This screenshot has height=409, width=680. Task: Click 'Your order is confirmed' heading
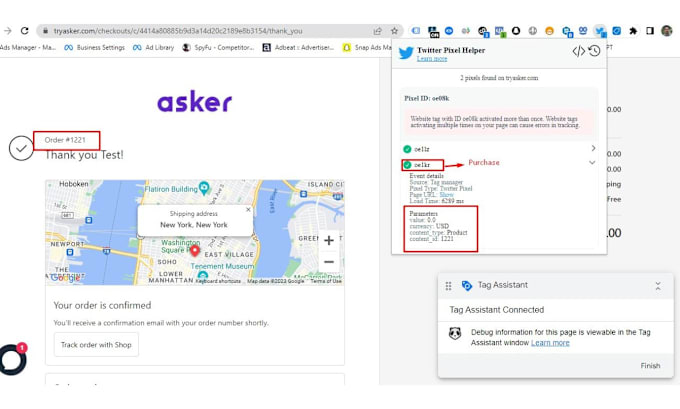102,305
